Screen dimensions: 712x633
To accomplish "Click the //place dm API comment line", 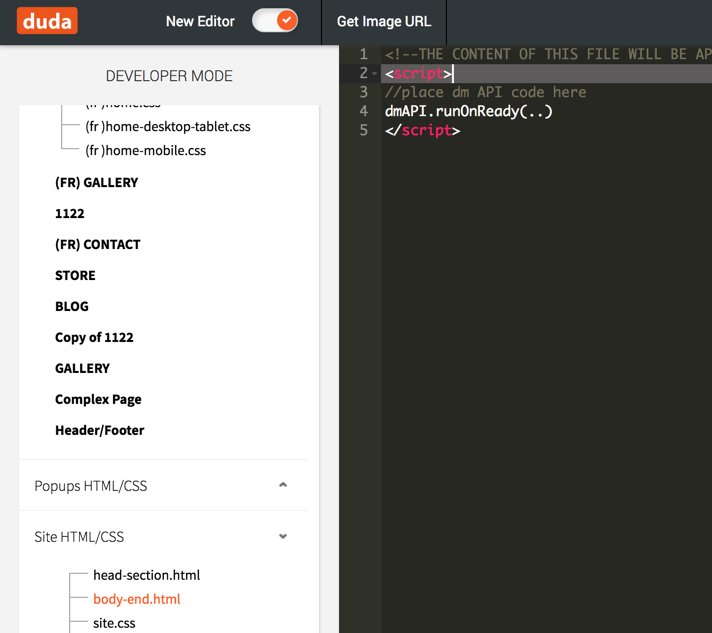I will click(x=485, y=92).
